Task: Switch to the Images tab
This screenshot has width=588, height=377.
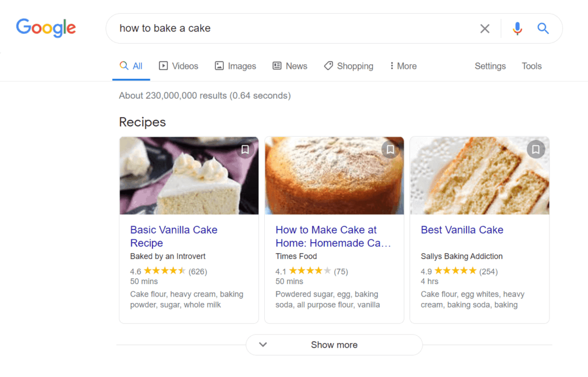Action: click(235, 66)
